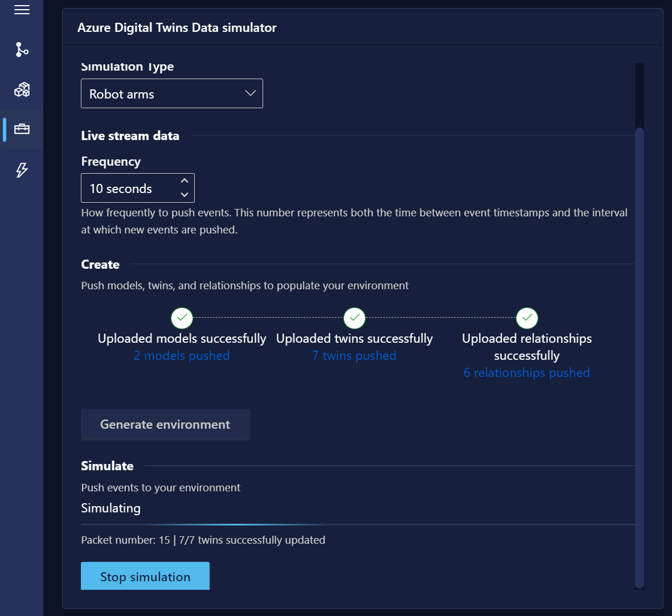Click the simulation panel vertical scrollbar
The width and height of the screenshot is (672, 616).
(x=640, y=358)
